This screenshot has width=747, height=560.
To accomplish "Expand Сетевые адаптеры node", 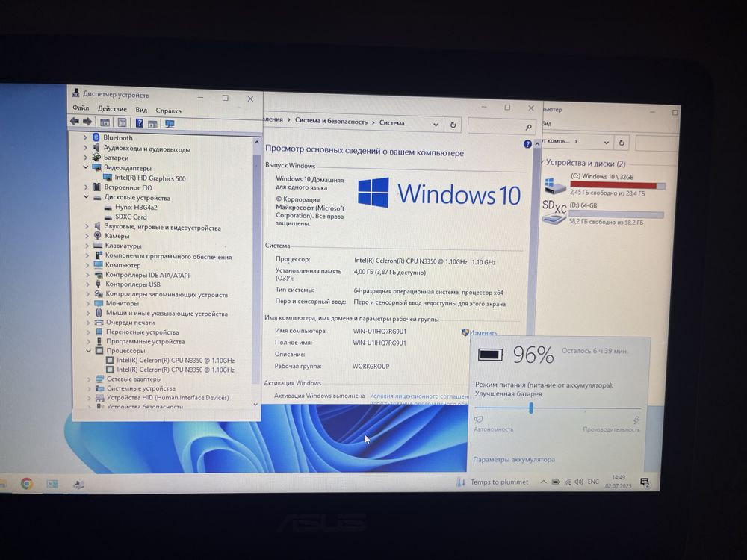I will pos(89,379).
